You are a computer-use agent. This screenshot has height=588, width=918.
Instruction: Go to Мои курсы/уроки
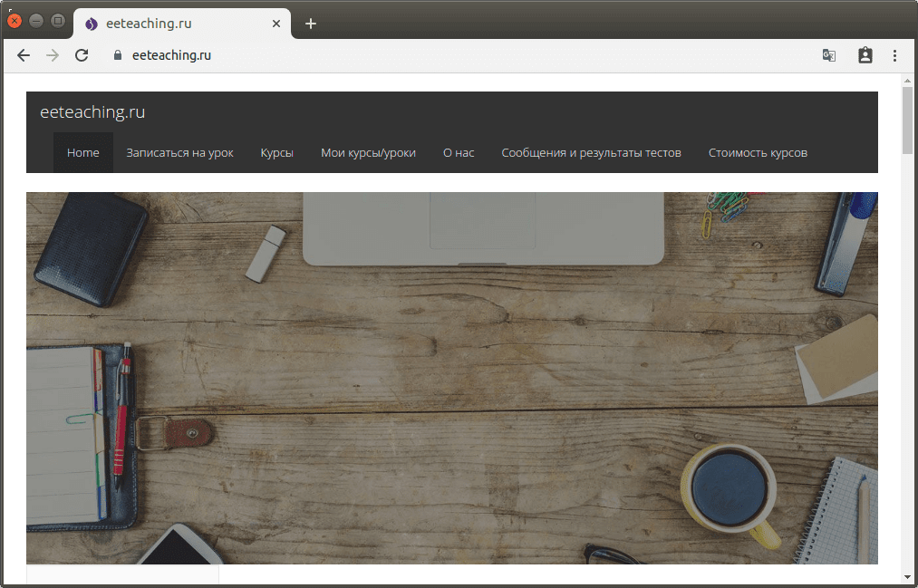[368, 153]
